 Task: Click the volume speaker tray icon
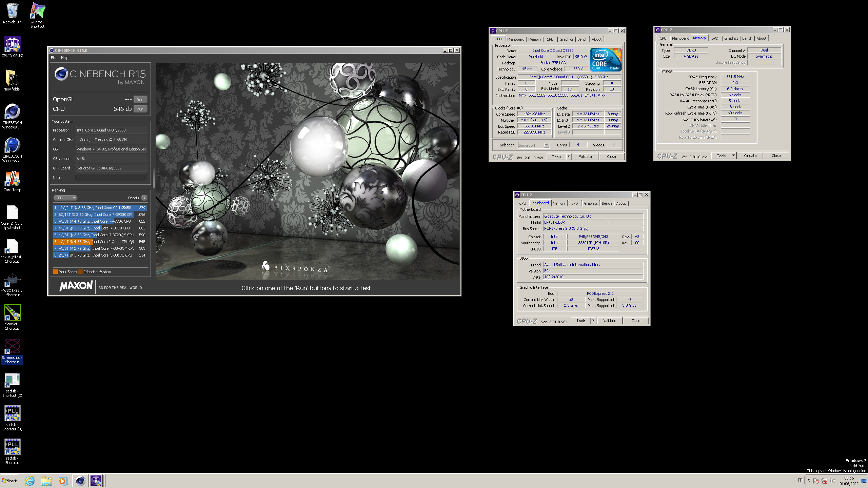tap(832, 481)
